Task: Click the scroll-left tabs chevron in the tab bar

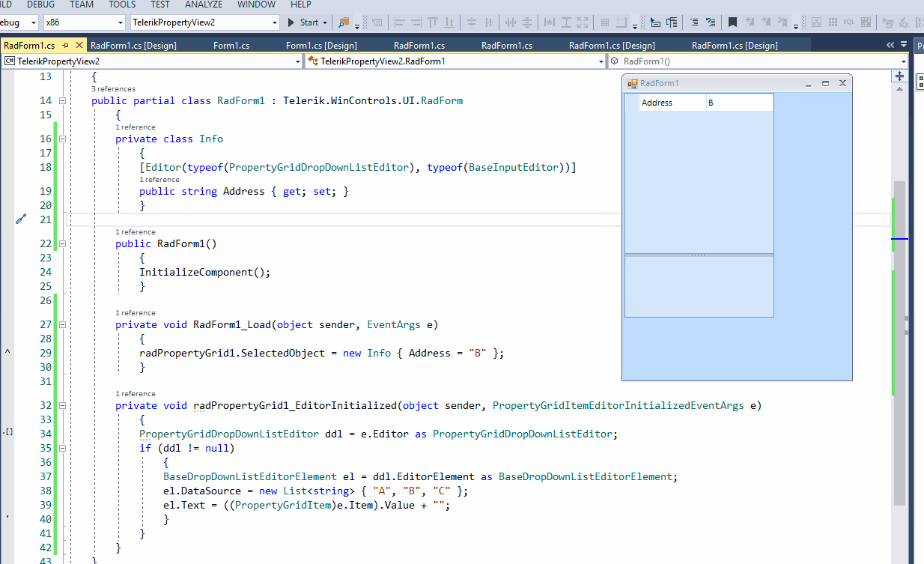Action: [x=890, y=45]
